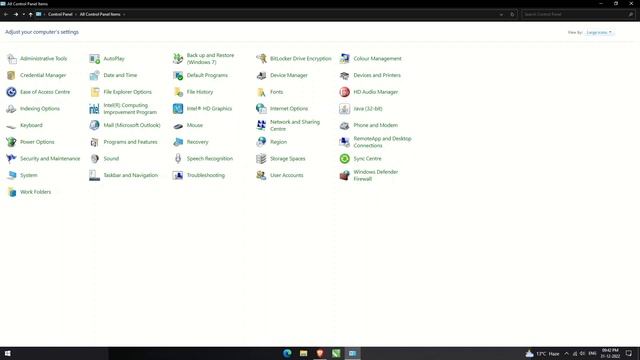The height and width of the screenshot is (360, 640).
Task: Go back with the Back arrow
Action: pos(6,14)
